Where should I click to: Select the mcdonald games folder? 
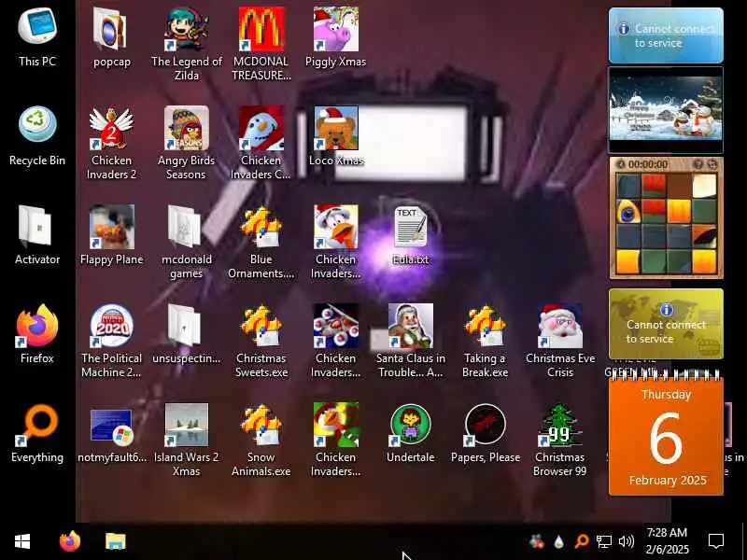coord(186,242)
